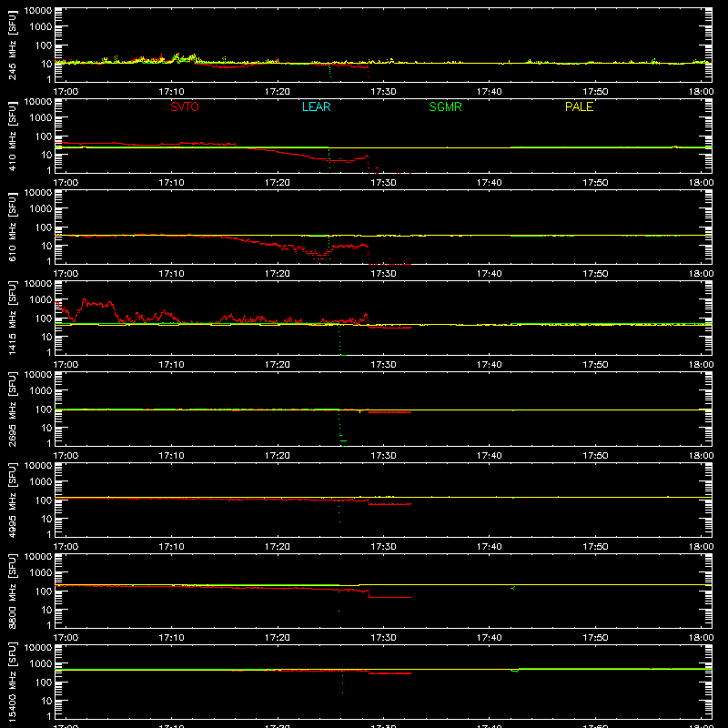Select the '1415 MHz [SFU]' axis title
Screen dimensions: 728x728
coord(12,318)
